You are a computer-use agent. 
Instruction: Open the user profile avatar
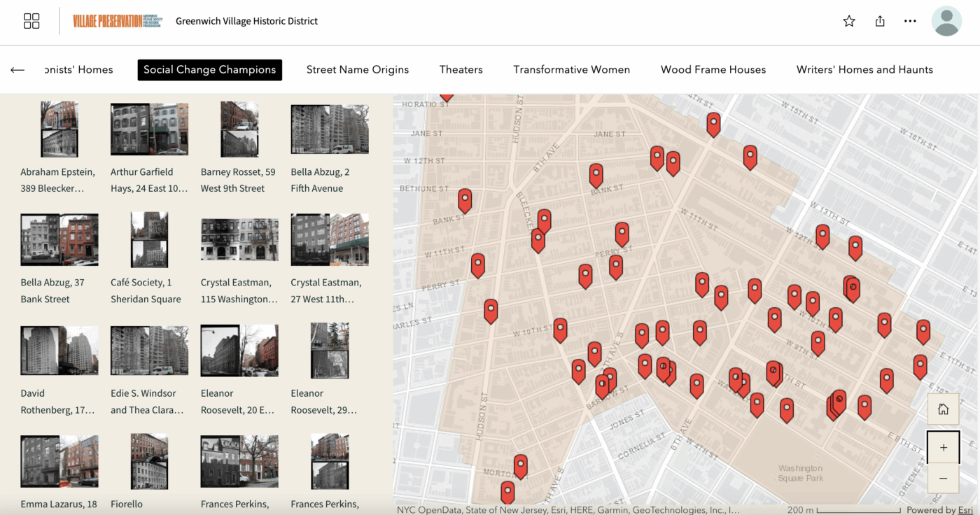[946, 21]
